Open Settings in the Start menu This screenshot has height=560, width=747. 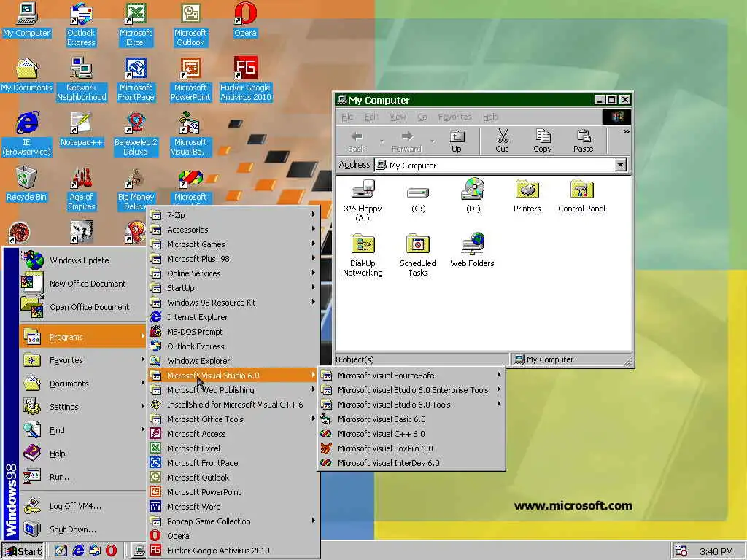[x=82, y=407]
